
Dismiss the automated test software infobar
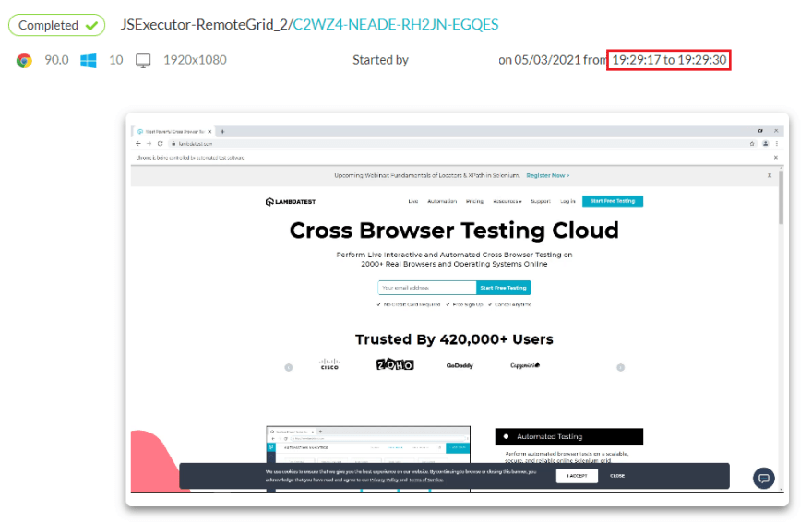776,158
